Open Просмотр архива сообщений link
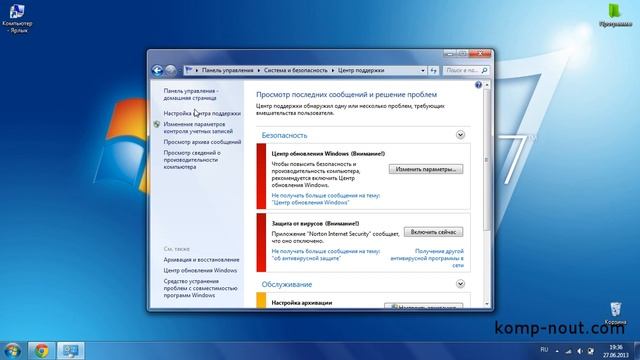The width and height of the screenshot is (640, 360). point(202,142)
